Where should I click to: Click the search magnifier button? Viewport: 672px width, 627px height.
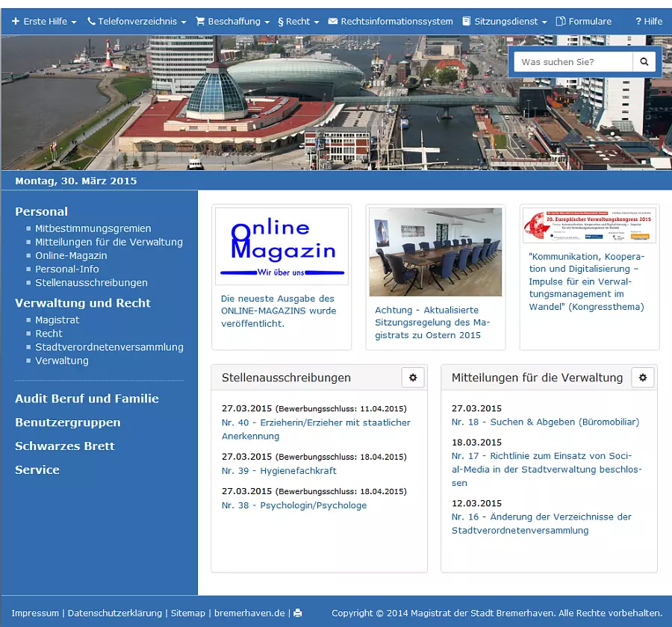tap(644, 62)
